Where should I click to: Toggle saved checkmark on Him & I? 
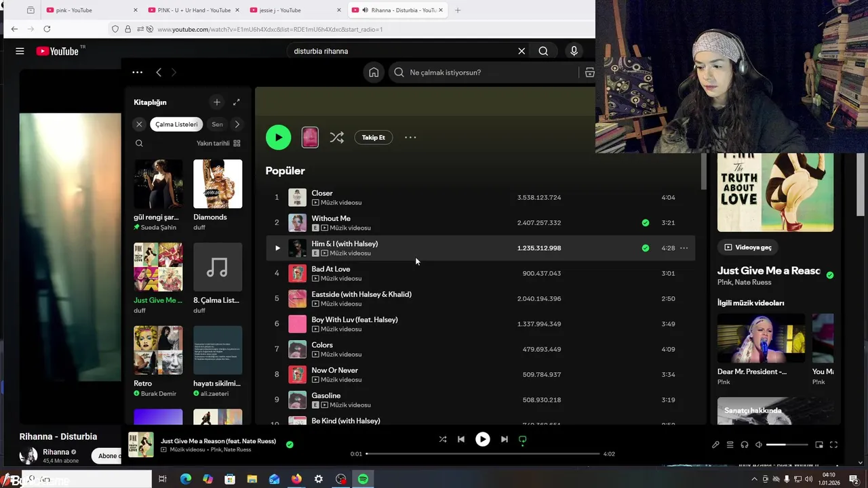tap(645, 248)
